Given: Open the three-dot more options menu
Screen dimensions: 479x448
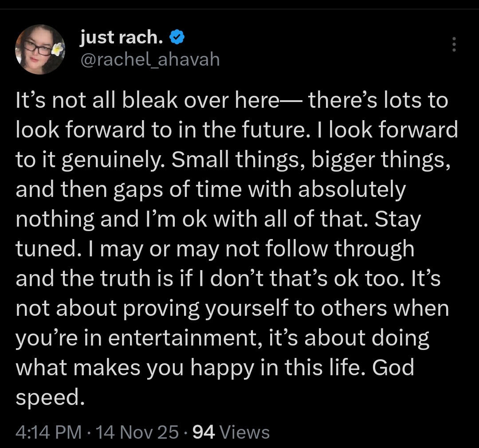Looking at the screenshot, I should (453, 44).
